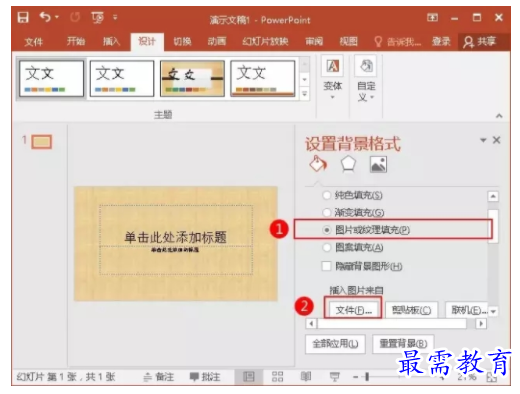
Task: Toggle the 备注 notes pane in status bar
Action: click(x=159, y=377)
